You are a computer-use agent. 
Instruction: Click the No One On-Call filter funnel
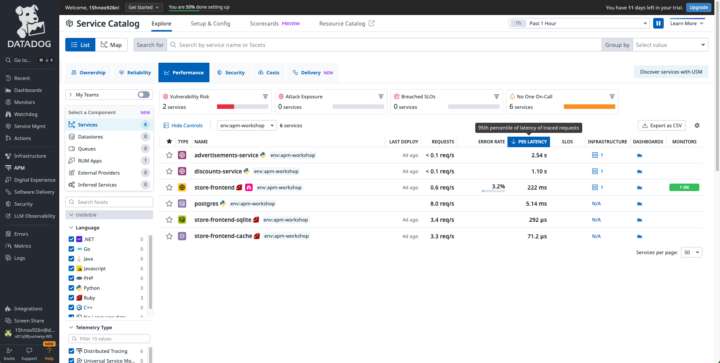[x=612, y=96]
